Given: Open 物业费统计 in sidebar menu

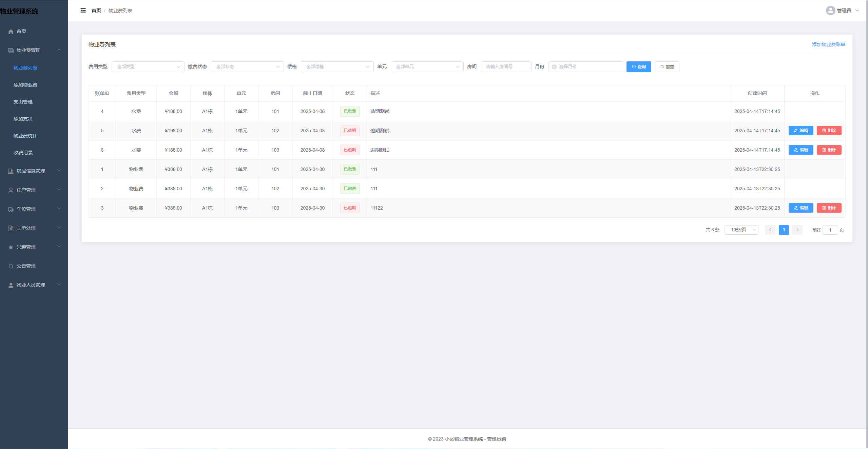Looking at the screenshot, I should point(25,136).
